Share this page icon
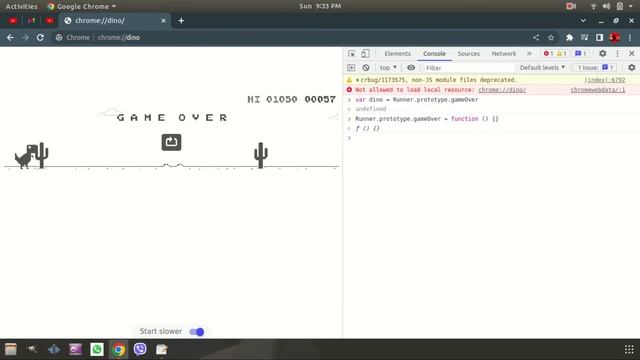Image resolution: width=640 pixels, height=360 pixels. point(536,38)
